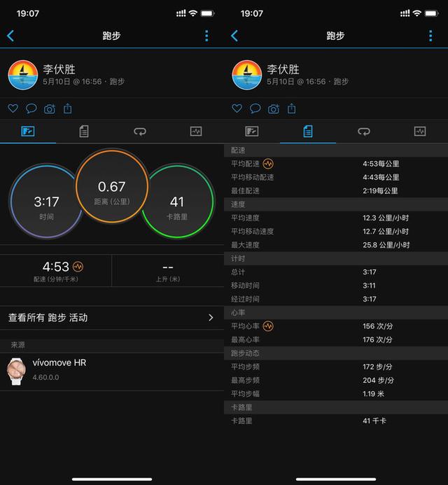
Task: Open the three-dot menu on left screen
Action: 206,36
